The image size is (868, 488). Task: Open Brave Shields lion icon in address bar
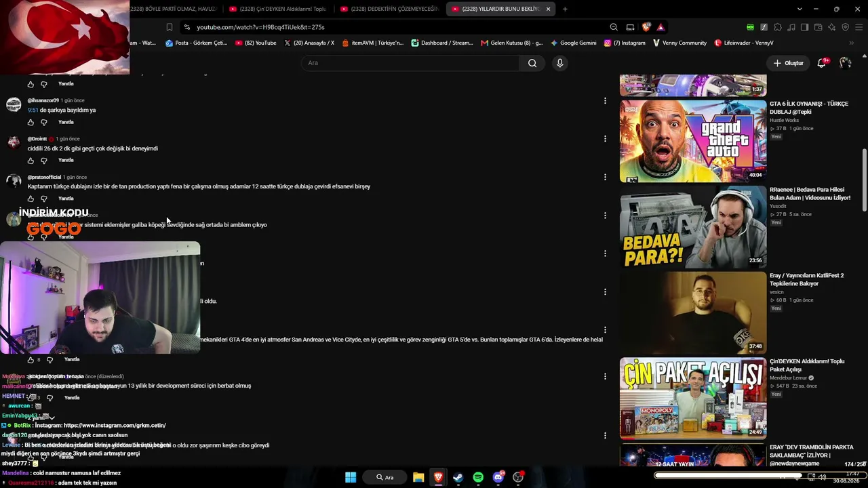(x=646, y=27)
